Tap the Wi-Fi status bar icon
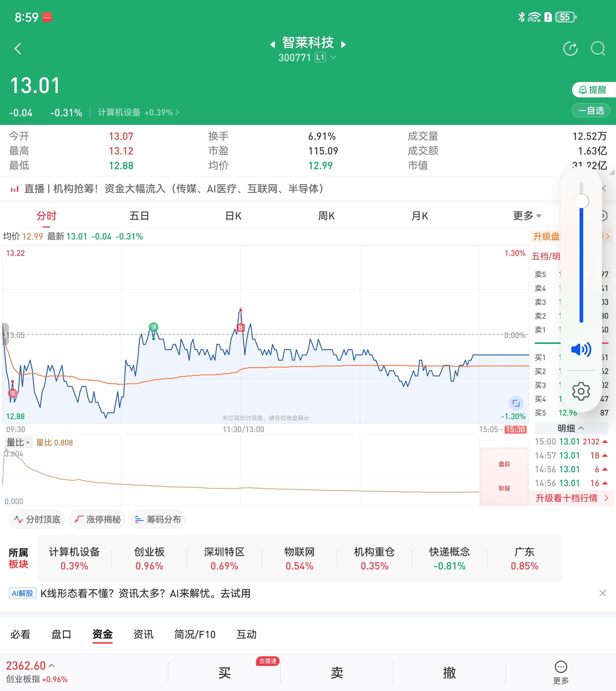The height and width of the screenshot is (691, 616). tap(534, 17)
